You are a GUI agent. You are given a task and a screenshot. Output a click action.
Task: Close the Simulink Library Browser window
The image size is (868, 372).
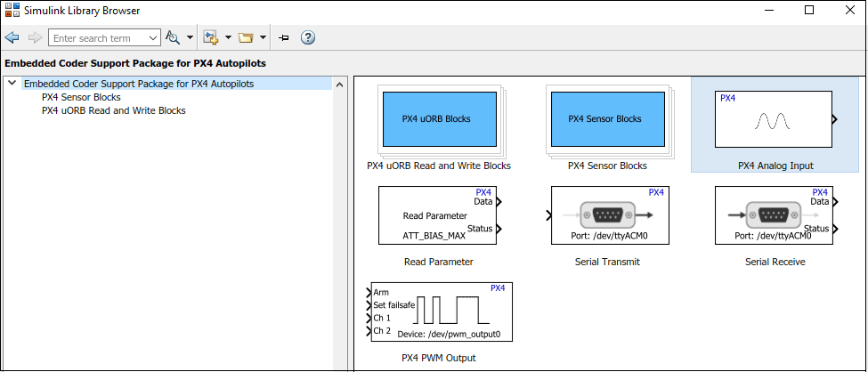click(849, 10)
